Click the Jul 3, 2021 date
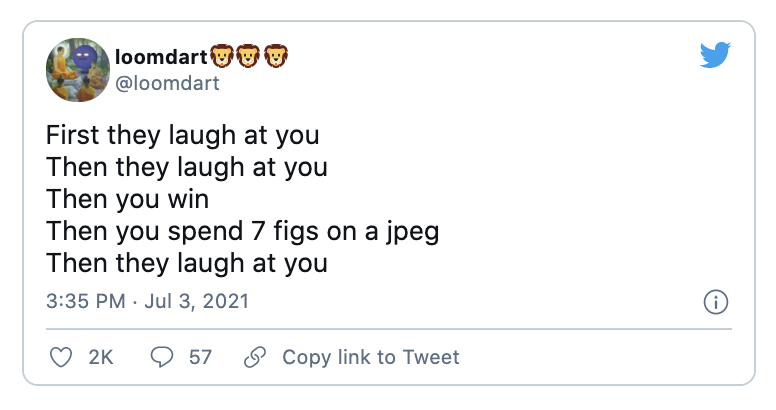The height and width of the screenshot is (410, 776). point(198,300)
